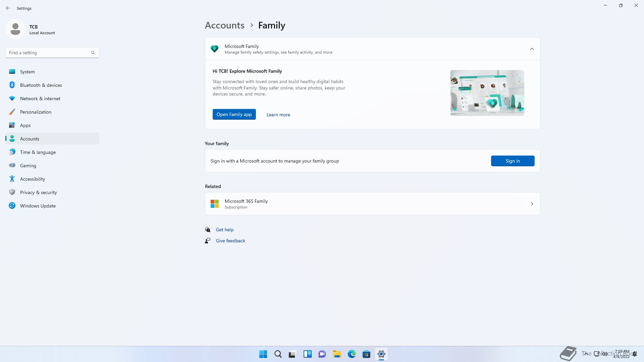Open Bluetooth & devices settings
Screen dimensions: 644x362
coord(52,85)
